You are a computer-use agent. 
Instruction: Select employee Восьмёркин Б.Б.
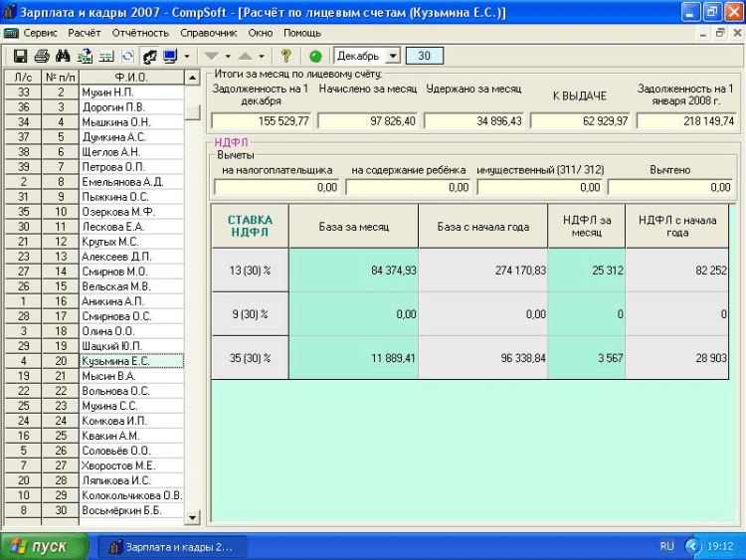click(131, 510)
